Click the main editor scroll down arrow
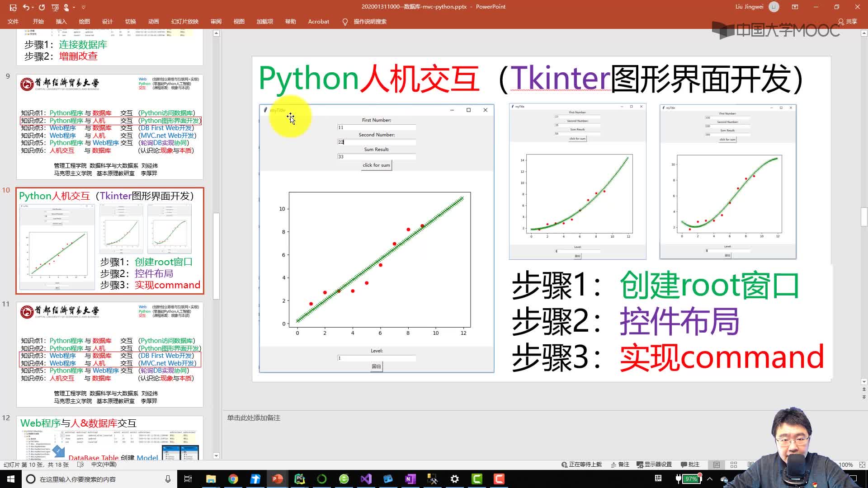Viewport: 868px width, 488px height. click(x=864, y=381)
